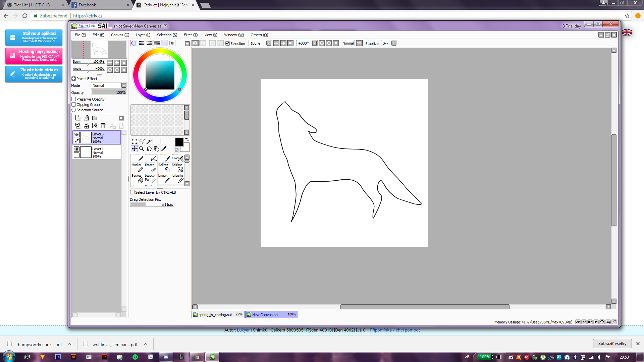Select the Selection Source radio button
Screen dimensions: 644x362
[x=73, y=110]
